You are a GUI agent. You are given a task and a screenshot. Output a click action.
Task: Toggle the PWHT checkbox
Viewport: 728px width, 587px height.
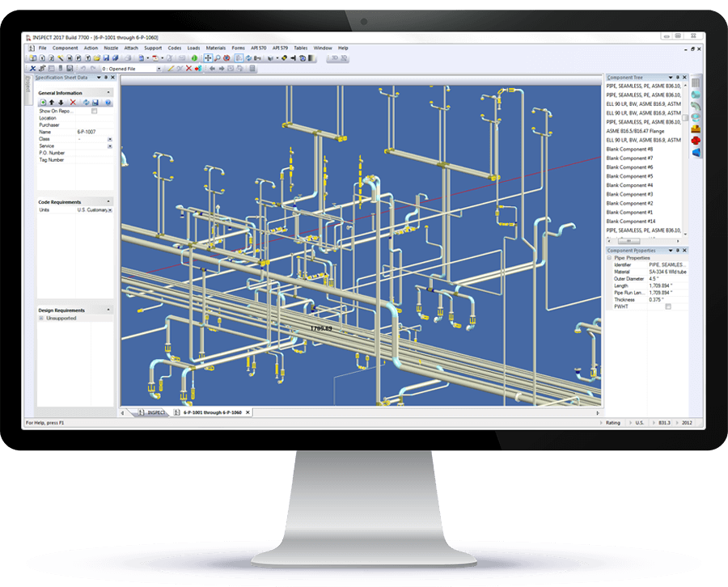668,306
